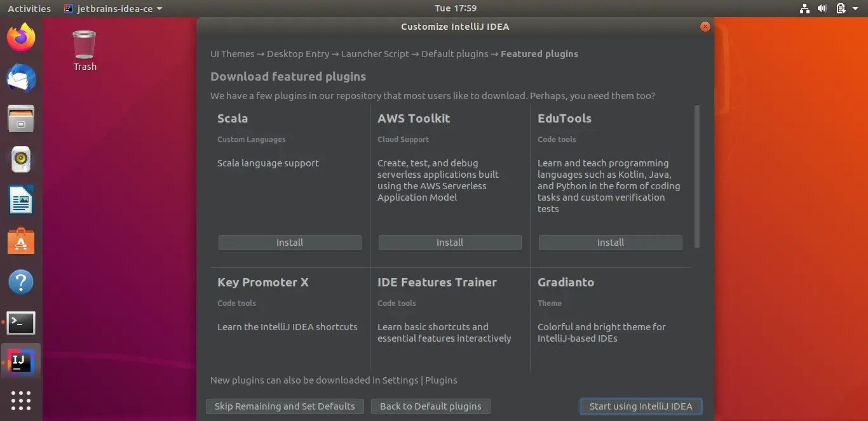868x421 pixels.
Task: Open Ubuntu Software from the dock
Action: point(21,241)
